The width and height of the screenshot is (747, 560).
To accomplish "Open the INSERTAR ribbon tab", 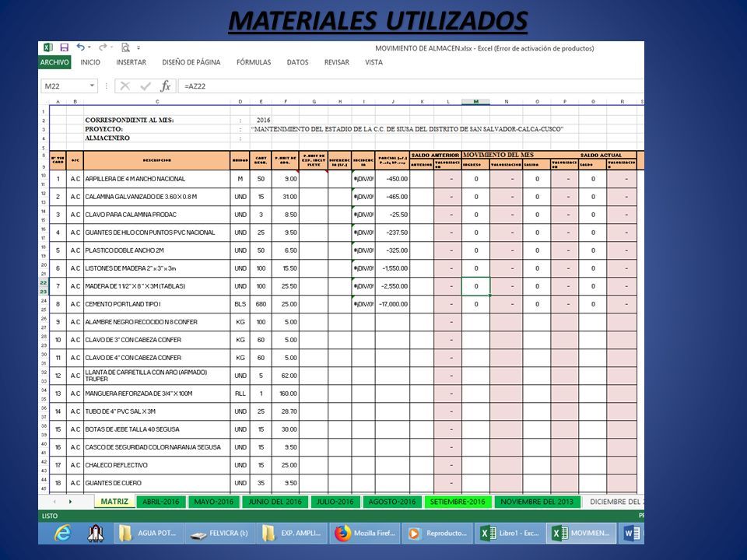I will click(x=131, y=62).
